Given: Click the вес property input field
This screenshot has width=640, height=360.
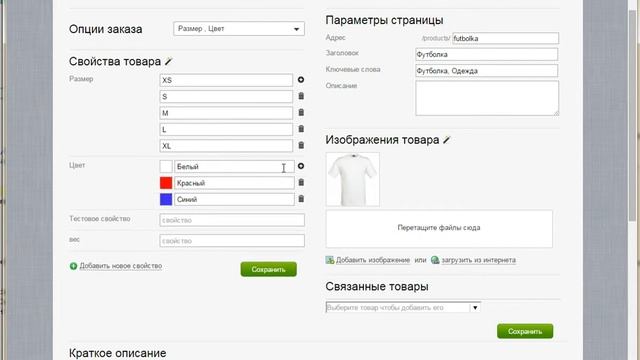Looking at the screenshot, I should [232, 241].
